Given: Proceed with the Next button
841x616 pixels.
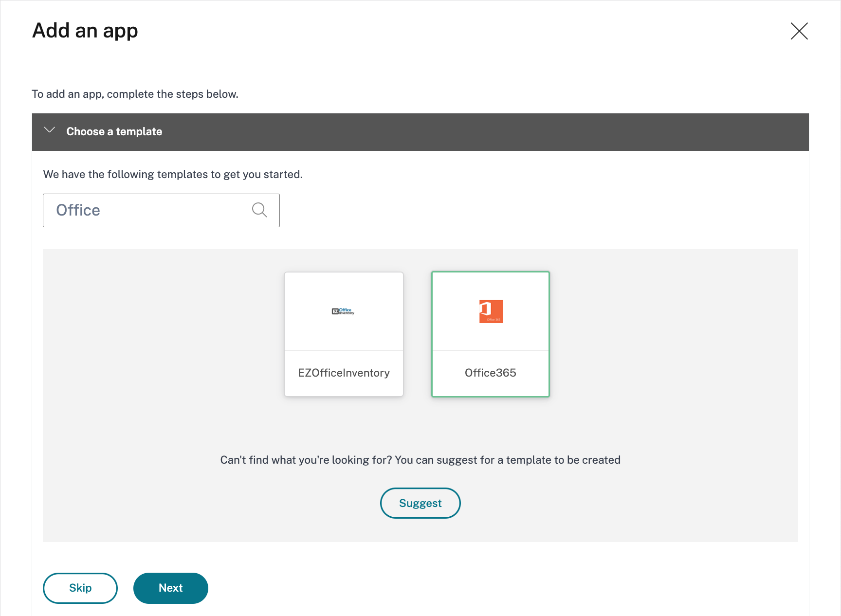Looking at the screenshot, I should point(171,588).
